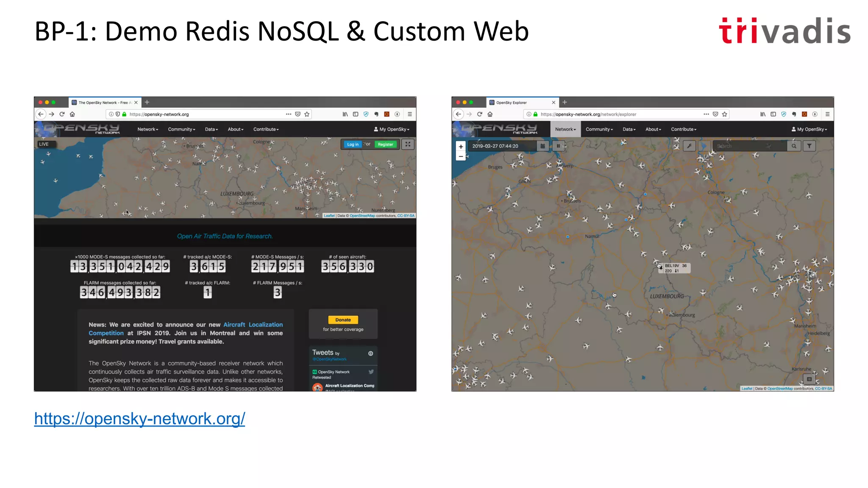Open page actions dots in the OpenSky Network window
868x488 pixels.
288,114
